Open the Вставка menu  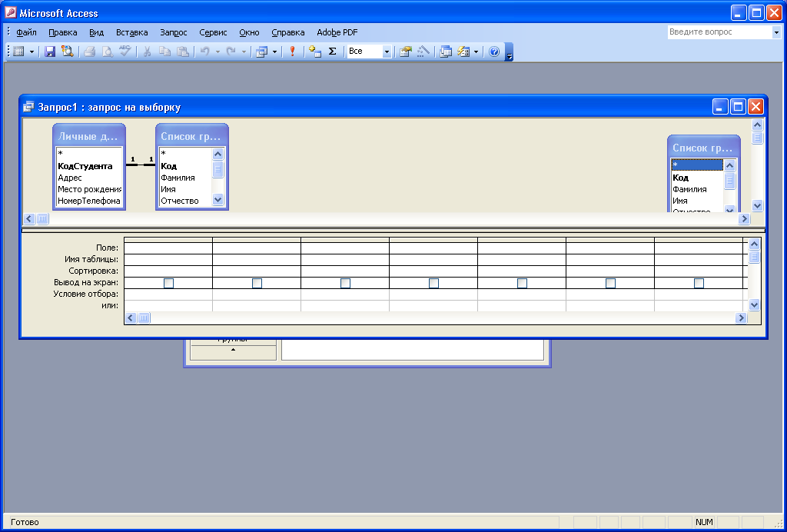click(x=132, y=32)
